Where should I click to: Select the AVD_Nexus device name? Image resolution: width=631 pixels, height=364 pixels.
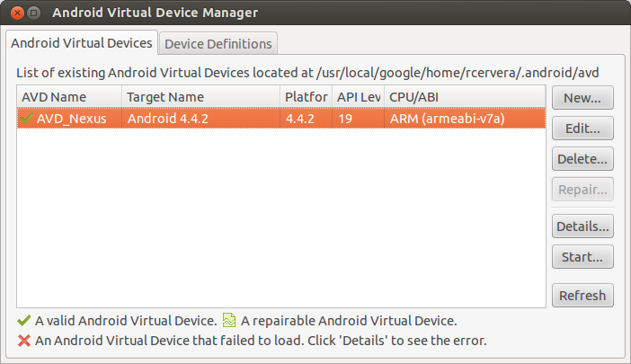[71, 118]
